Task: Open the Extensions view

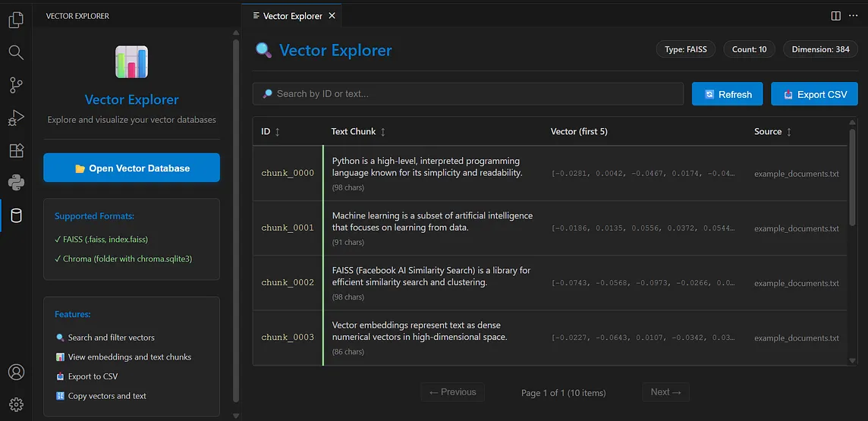Action: 16,150
